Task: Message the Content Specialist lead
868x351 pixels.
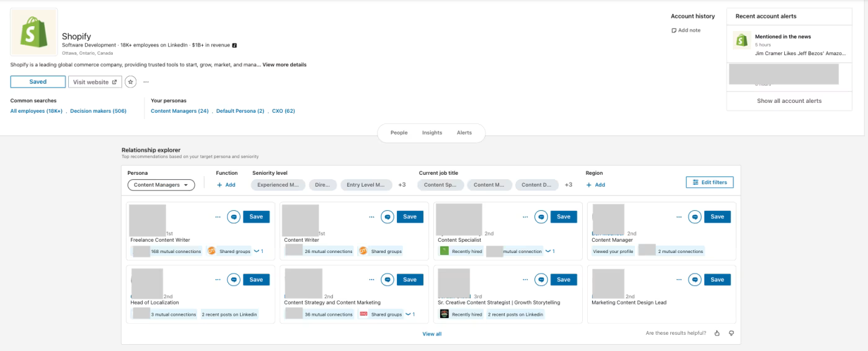Action: click(x=541, y=217)
